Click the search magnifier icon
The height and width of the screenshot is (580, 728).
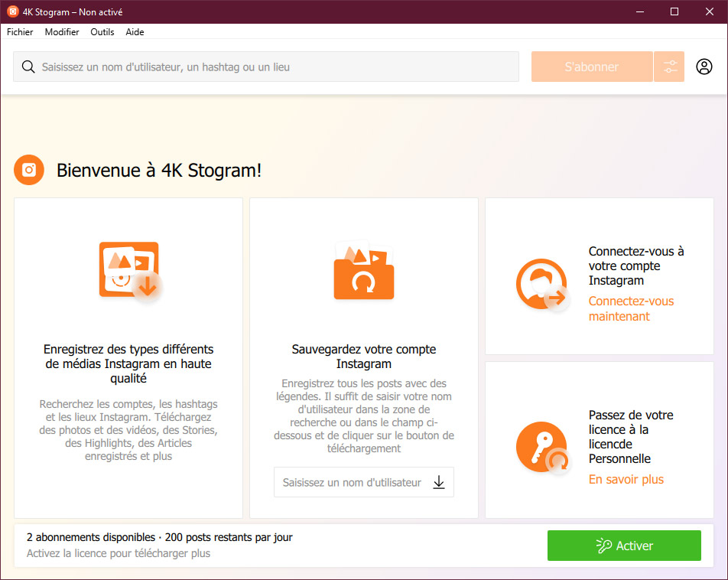(28, 67)
